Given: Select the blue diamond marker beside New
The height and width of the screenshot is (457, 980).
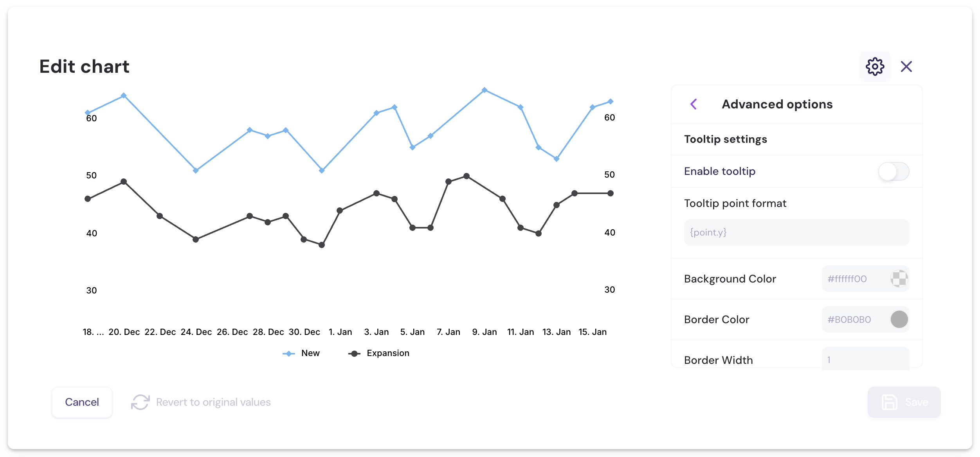Looking at the screenshot, I should click(288, 353).
